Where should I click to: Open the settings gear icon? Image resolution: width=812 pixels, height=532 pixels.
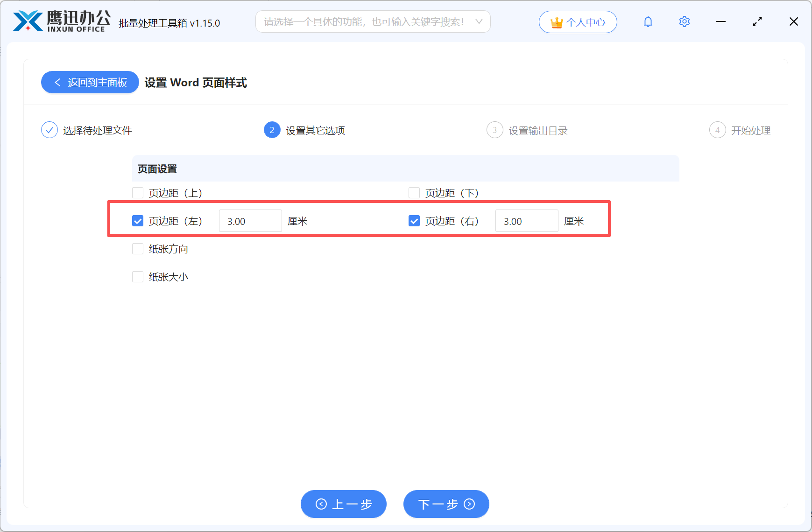[x=684, y=21]
